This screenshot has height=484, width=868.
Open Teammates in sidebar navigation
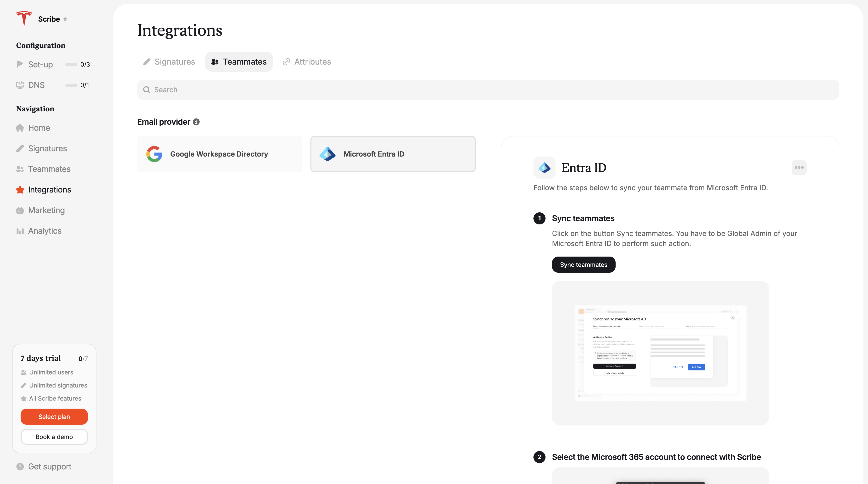[x=49, y=169]
